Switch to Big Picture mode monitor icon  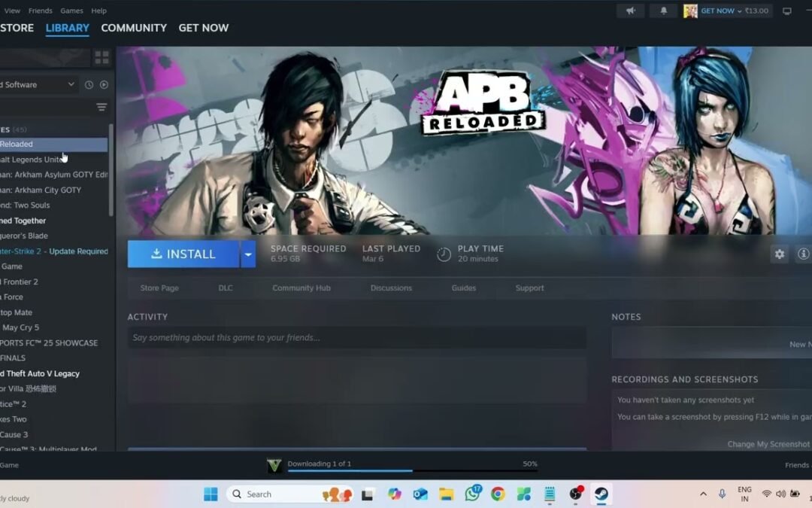pos(786,11)
